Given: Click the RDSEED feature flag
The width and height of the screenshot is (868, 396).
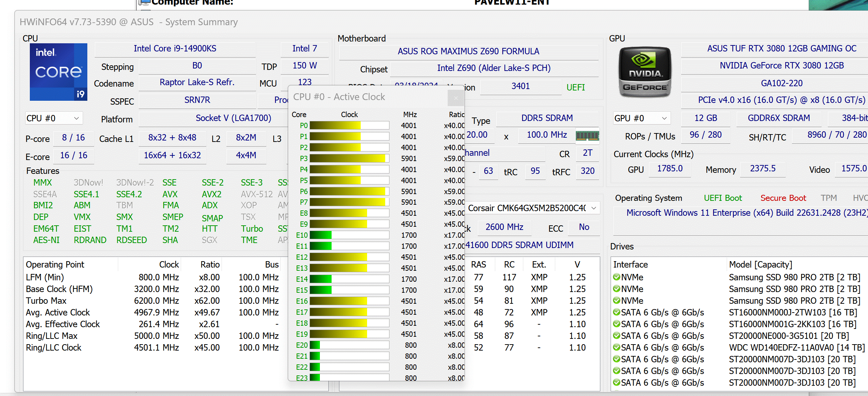Looking at the screenshot, I should click(x=131, y=240).
